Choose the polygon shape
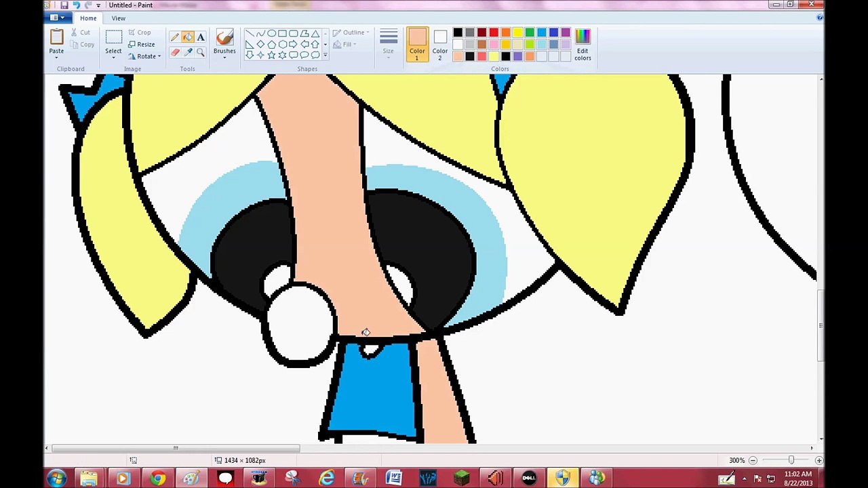The width and height of the screenshot is (868, 488). pos(304,34)
